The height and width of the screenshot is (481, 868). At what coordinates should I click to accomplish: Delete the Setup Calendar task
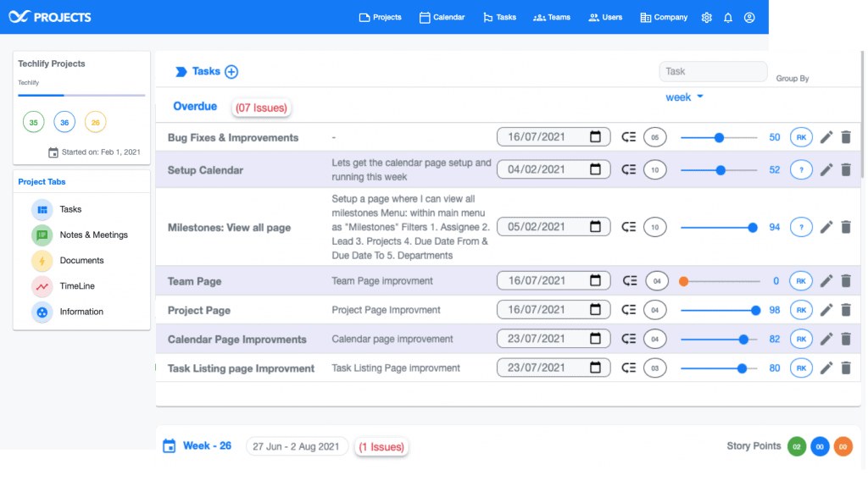click(846, 169)
